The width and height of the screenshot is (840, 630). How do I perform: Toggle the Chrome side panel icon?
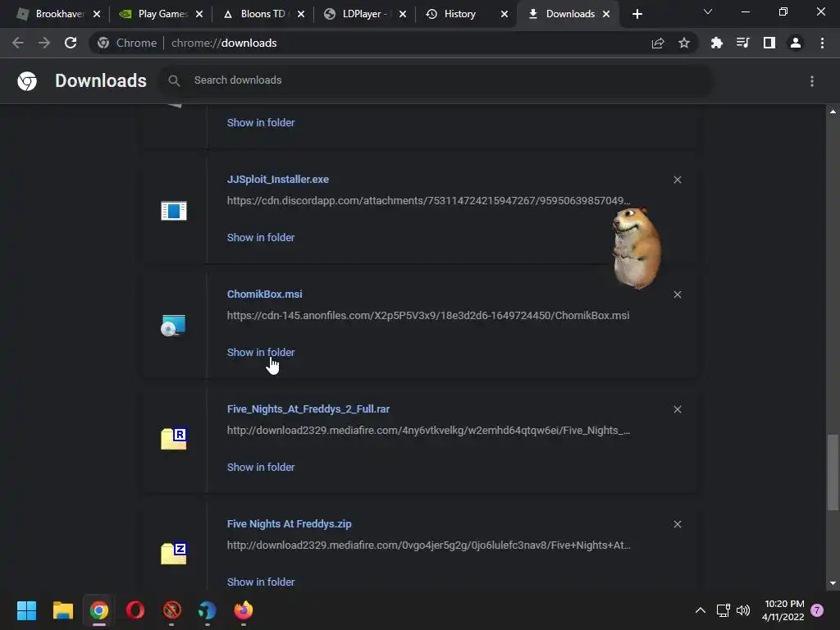769,43
